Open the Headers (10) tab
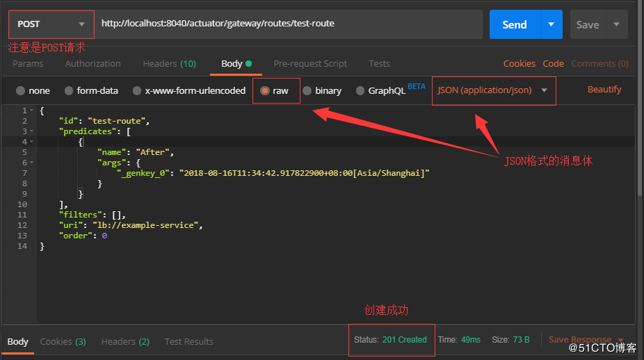 [x=169, y=64]
